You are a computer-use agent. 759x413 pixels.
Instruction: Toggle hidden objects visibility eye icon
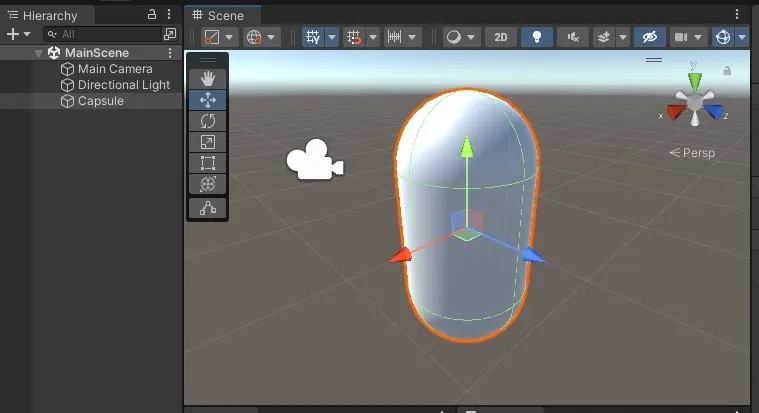tap(649, 37)
